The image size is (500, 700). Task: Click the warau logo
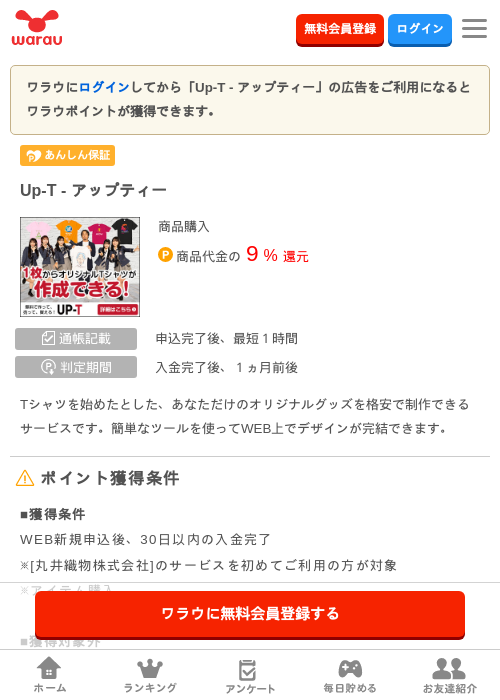point(37,28)
